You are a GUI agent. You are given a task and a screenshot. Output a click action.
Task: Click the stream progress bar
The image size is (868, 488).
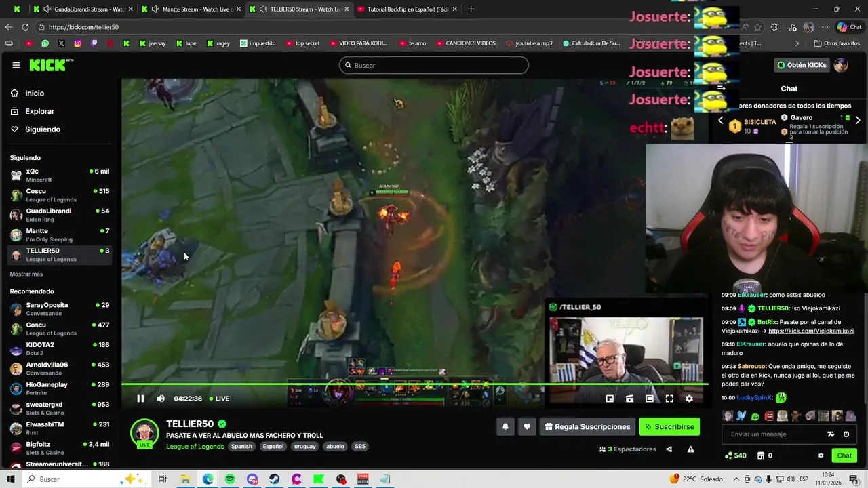415,384
